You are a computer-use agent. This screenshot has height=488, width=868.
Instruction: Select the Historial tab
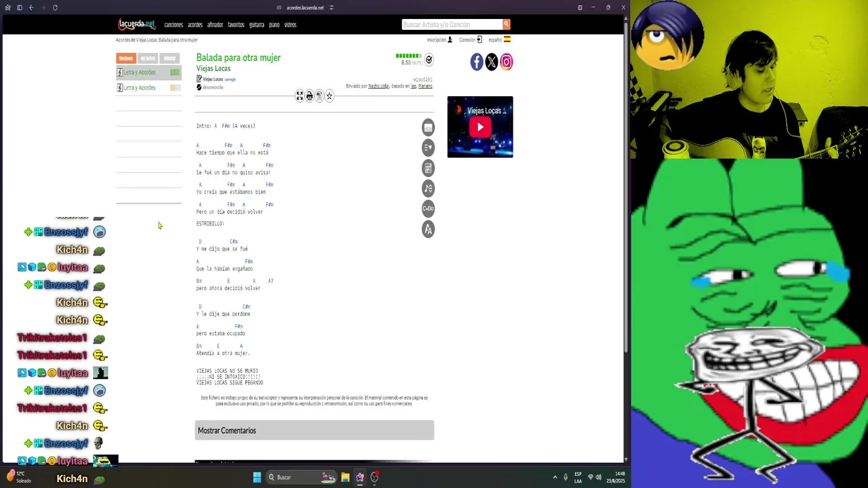coord(170,58)
